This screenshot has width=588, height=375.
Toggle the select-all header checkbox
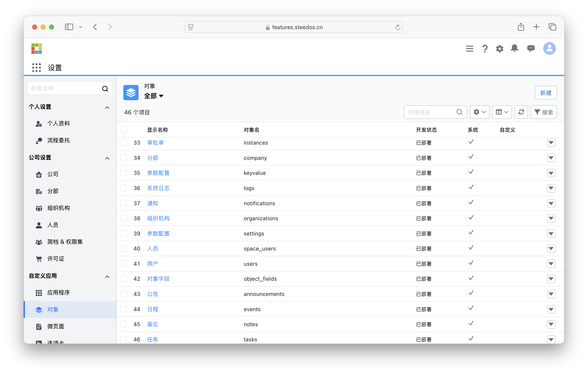[123, 130]
